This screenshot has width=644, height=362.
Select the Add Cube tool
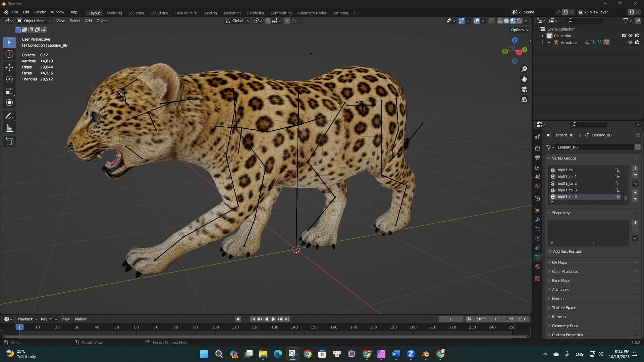[9, 141]
